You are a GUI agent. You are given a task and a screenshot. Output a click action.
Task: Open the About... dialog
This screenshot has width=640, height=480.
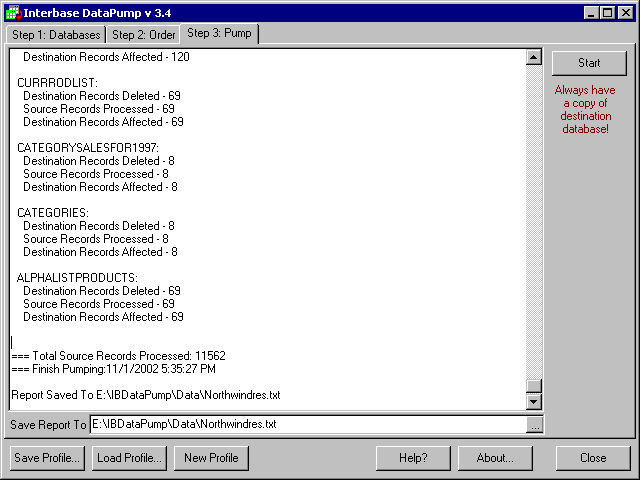pyautogui.click(x=495, y=458)
